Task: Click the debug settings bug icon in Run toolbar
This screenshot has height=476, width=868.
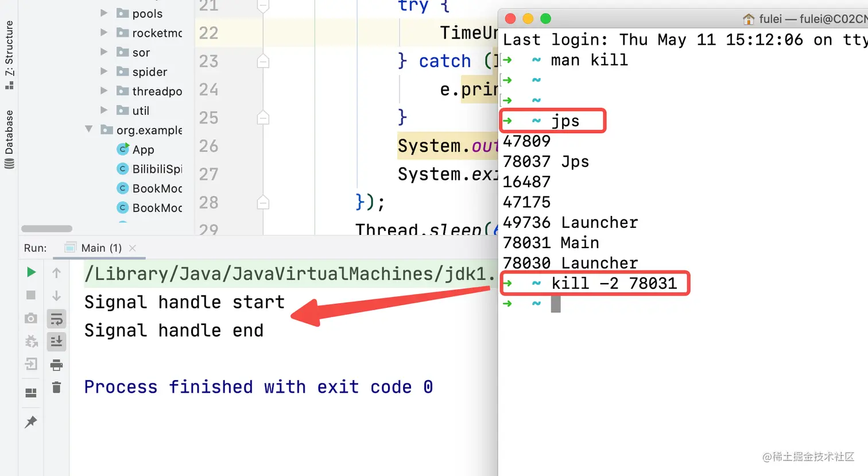Action: tap(31, 342)
